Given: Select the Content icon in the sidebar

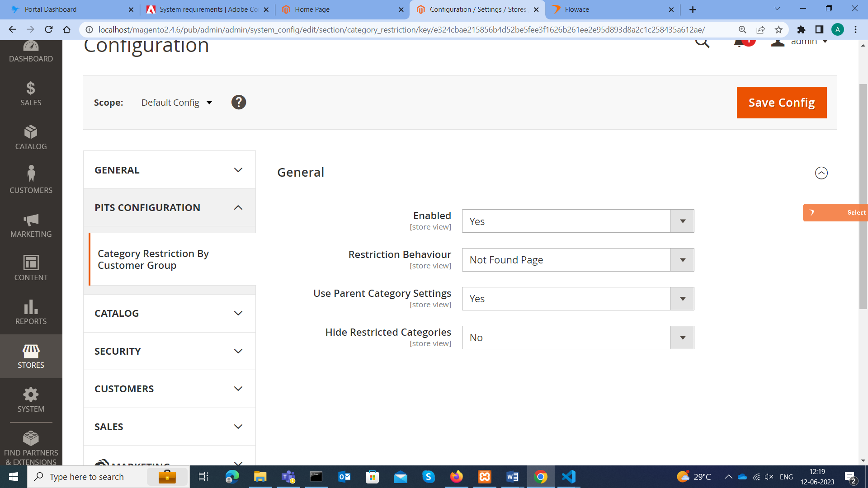Looking at the screenshot, I should pyautogui.click(x=31, y=267).
